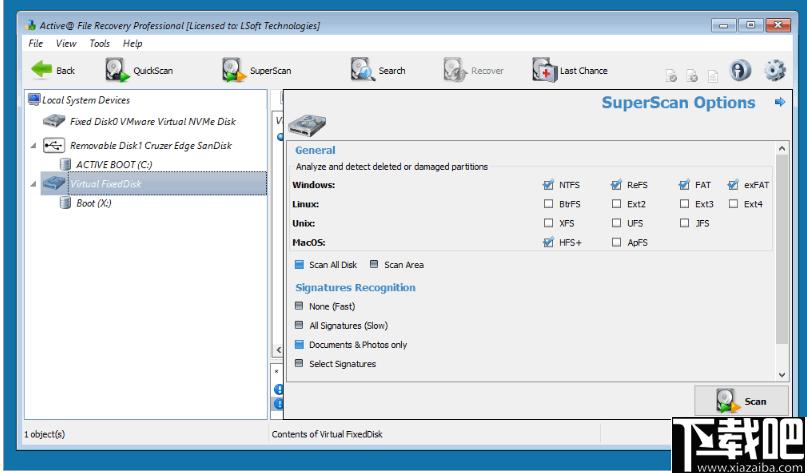807x473 pixels.
Task: Click the ACTIVE BOOT (C:) volume icon
Action: 65,164
